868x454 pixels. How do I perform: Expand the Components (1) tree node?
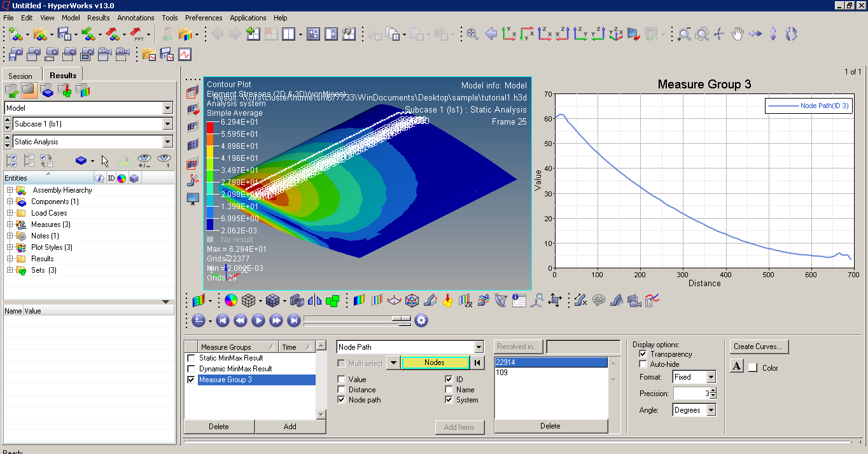[10, 202]
